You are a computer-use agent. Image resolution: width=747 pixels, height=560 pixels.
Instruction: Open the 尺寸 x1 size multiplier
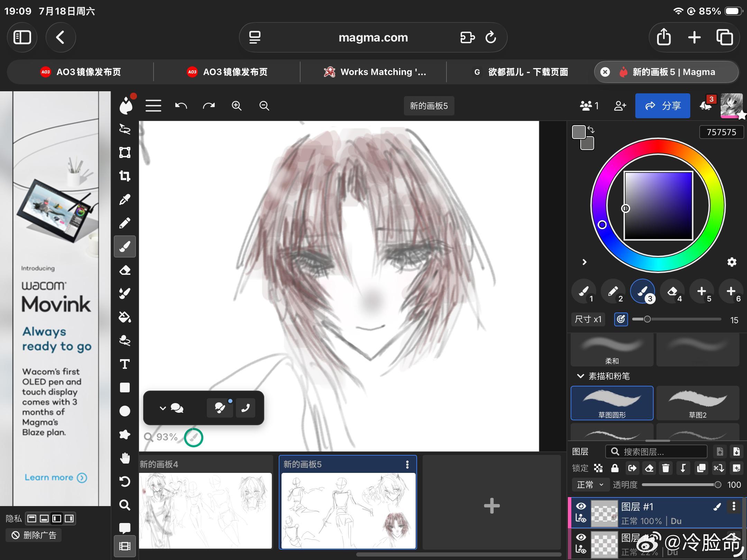click(588, 319)
